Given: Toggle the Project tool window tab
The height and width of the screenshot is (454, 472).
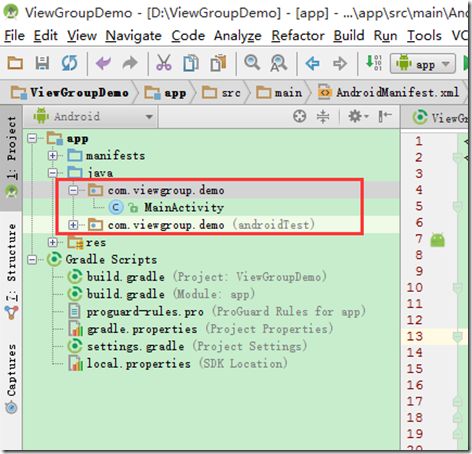Looking at the screenshot, I should (11, 157).
